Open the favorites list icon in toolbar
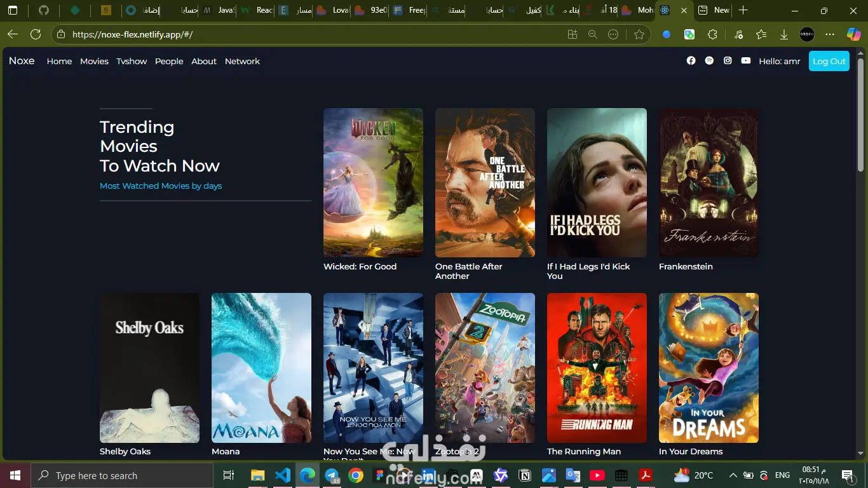The image size is (868, 488). (x=761, y=34)
